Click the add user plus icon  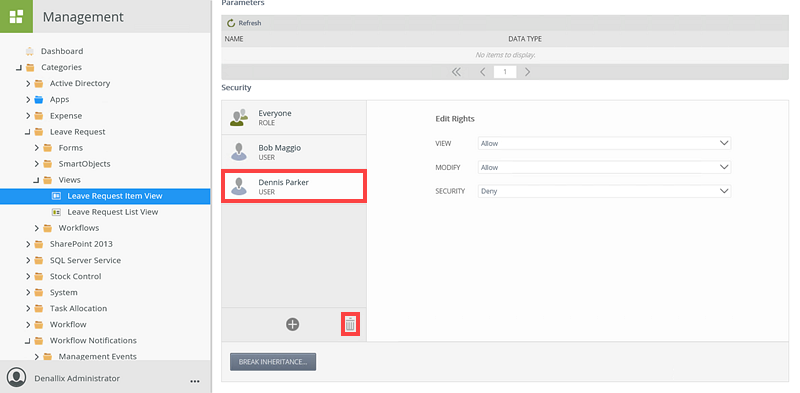pos(292,324)
